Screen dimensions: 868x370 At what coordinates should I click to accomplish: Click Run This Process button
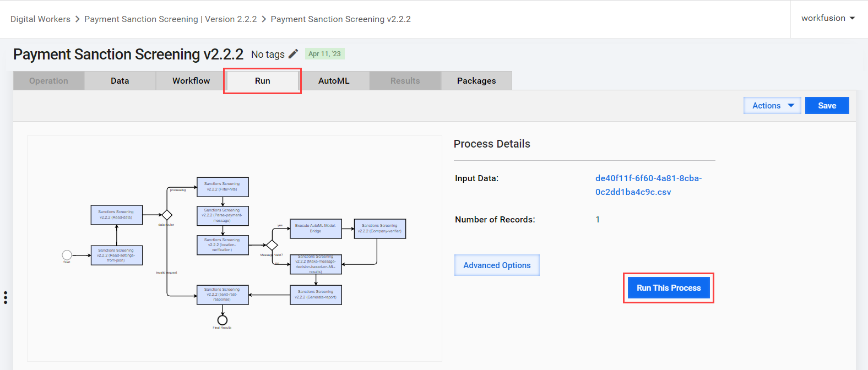pos(669,288)
